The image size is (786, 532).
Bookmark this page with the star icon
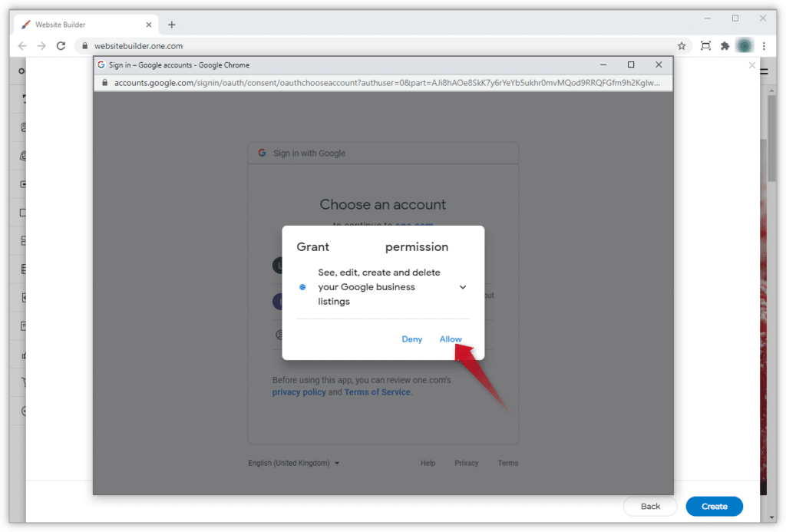[x=681, y=46]
